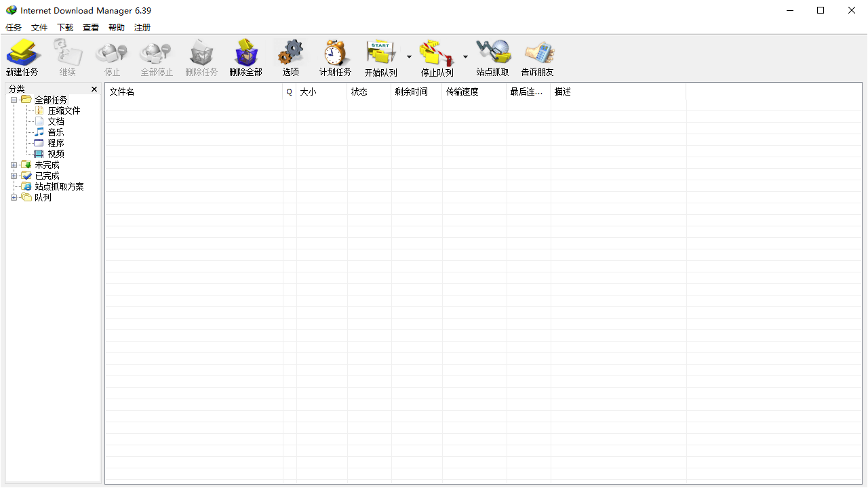
Task: Click the 开始队列 (Start Queue) icon
Action: pos(381,53)
